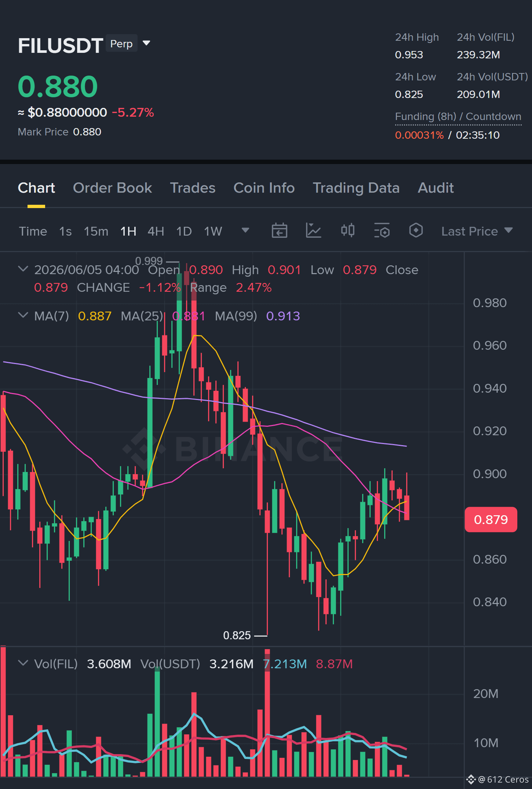Open the Last Price dropdown
This screenshot has height=789, width=532.
pyautogui.click(x=477, y=231)
